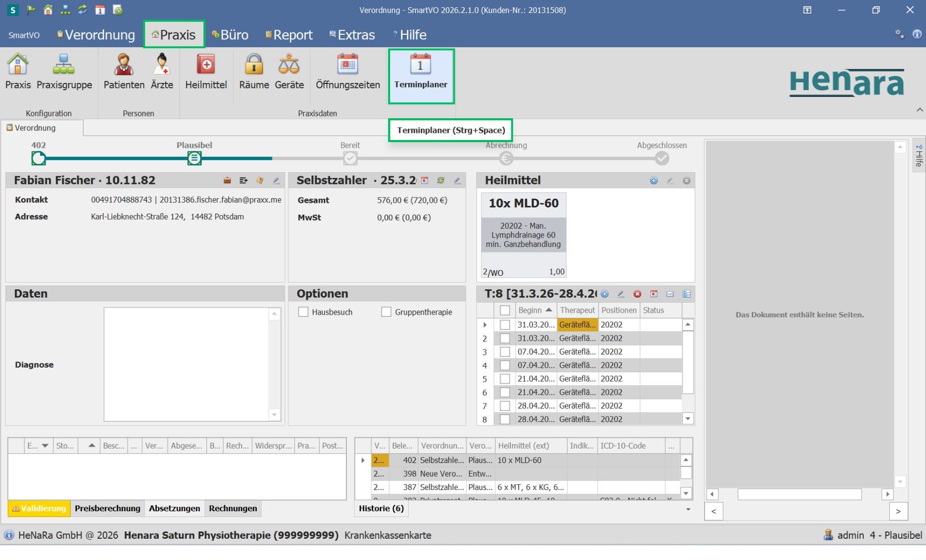Click the Abrechnung status step marker
Screen dimensions: 926x560
click(506, 158)
